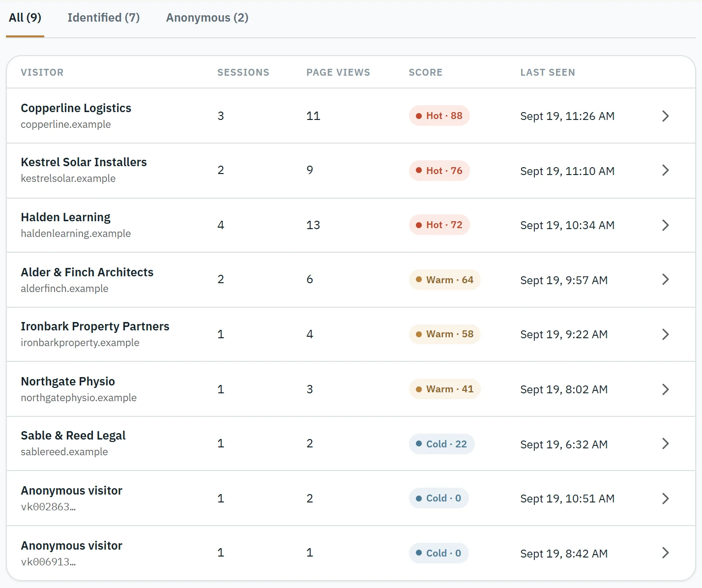The width and height of the screenshot is (702, 588).
Task: Expand Kestrel Solar Installers details chevron
Action: pos(665,170)
